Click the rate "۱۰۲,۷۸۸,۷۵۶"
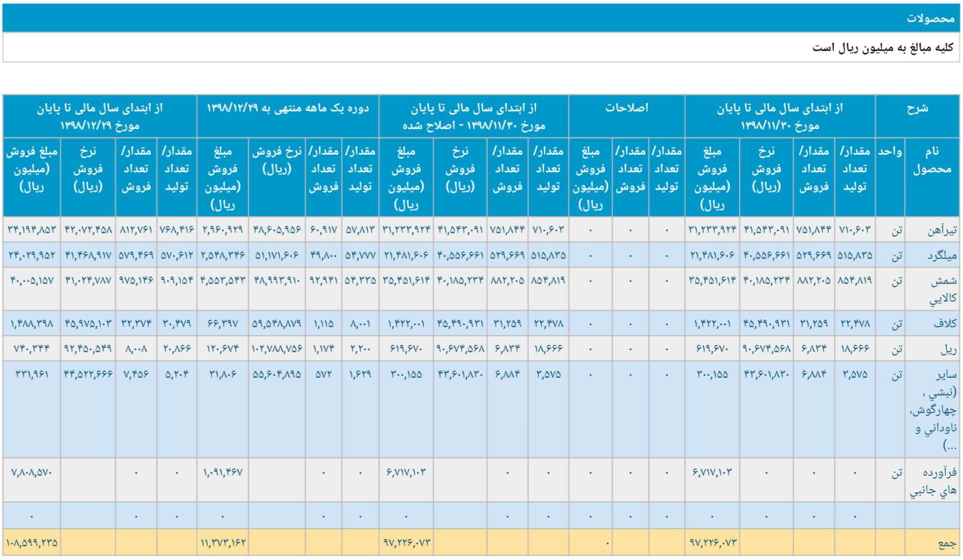The width and height of the screenshot is (963, 560). tap(277, 348)
